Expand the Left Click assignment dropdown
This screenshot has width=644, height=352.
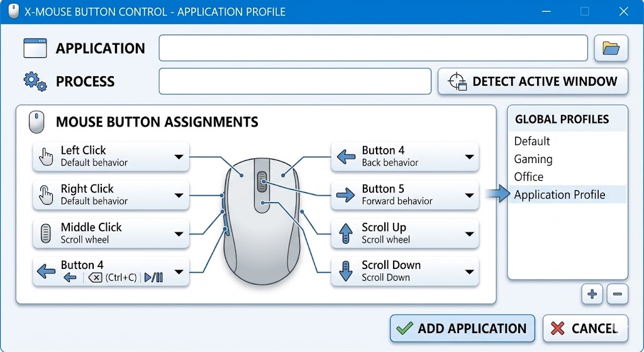tap(179, 157)
